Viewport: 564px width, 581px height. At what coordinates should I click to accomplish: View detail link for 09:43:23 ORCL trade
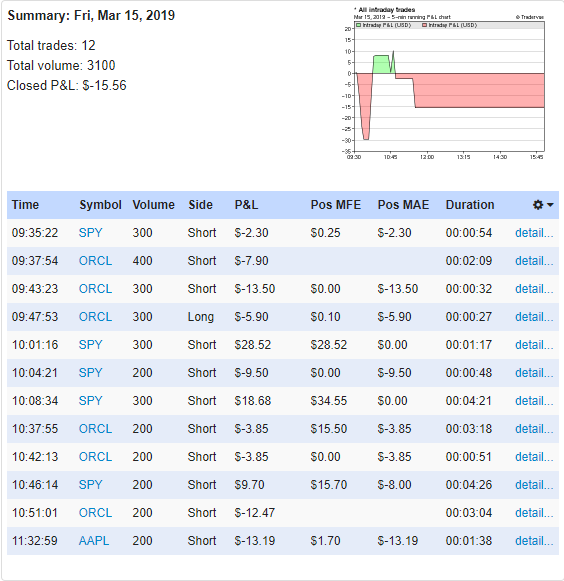[534, 289]
